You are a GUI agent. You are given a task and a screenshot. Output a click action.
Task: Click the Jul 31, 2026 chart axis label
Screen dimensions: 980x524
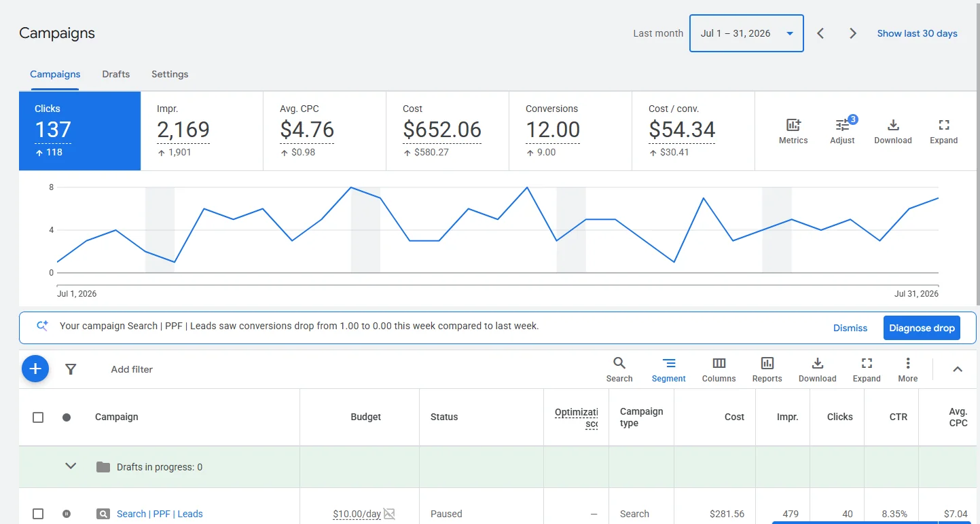click(916, 294)
